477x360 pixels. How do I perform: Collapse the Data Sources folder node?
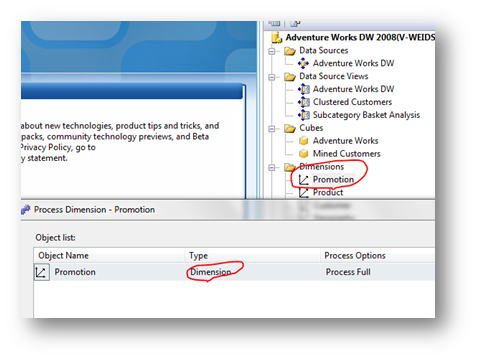tap(272, 51)
